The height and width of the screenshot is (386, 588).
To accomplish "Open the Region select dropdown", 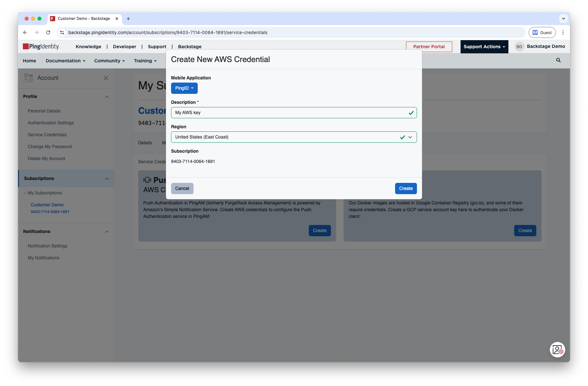I will 294,137.
